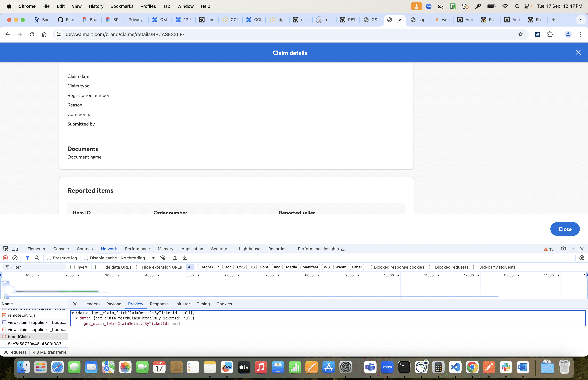Import a HAR file
The height and width of the screenshot is (380, 588).
(x=175, y=258)
